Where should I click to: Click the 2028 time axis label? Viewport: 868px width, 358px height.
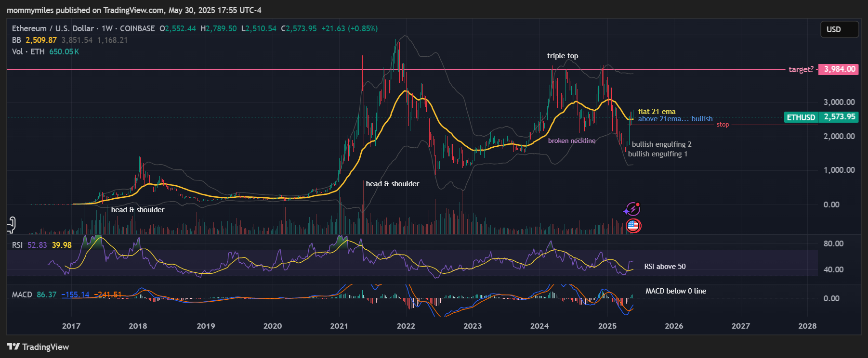807,326
